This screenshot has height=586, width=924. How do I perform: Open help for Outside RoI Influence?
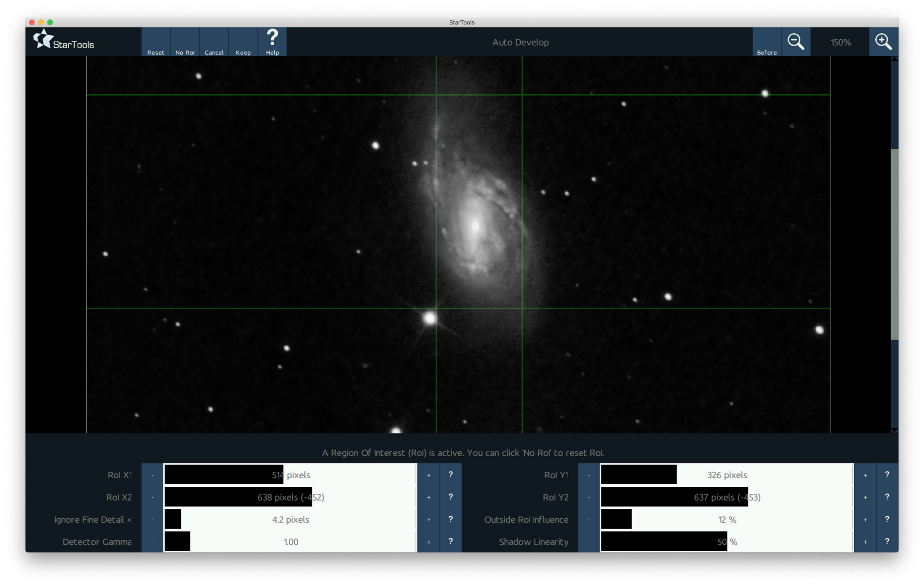(x=887, y=520)
